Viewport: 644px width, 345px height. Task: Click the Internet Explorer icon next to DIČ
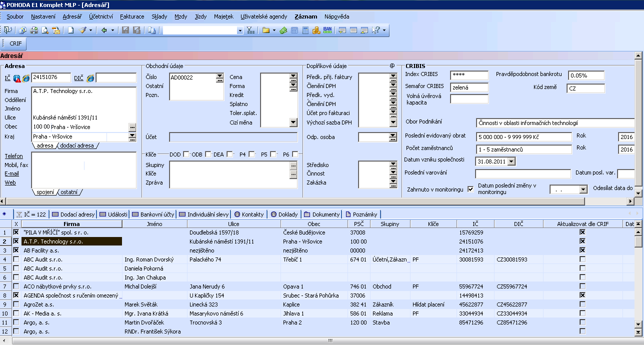coord(90,78)
